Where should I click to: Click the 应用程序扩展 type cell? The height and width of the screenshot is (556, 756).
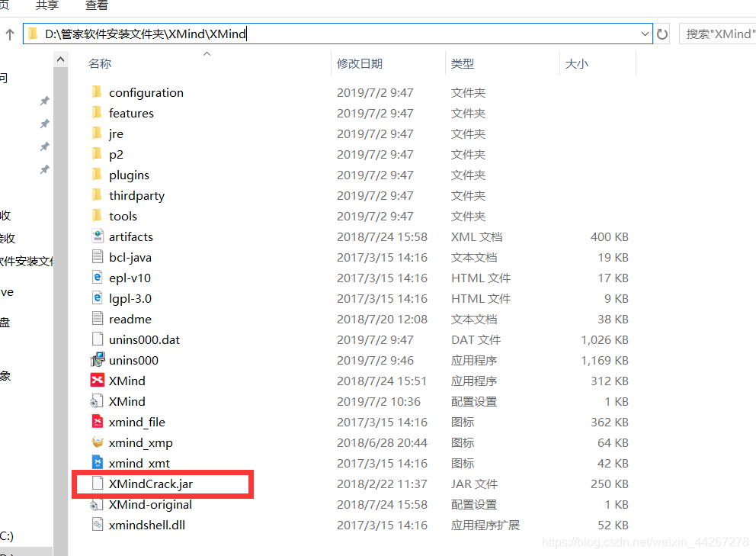[485, 525]
